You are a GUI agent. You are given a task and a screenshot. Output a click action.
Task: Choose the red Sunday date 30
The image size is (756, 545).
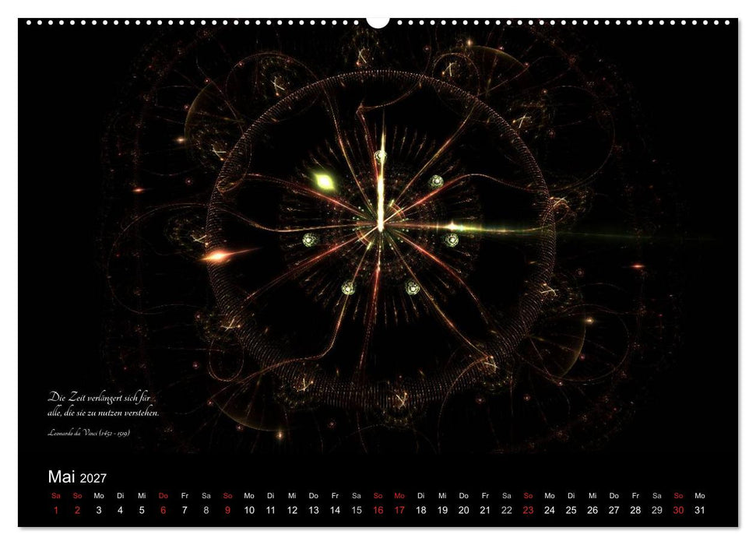tap(678, 510)
